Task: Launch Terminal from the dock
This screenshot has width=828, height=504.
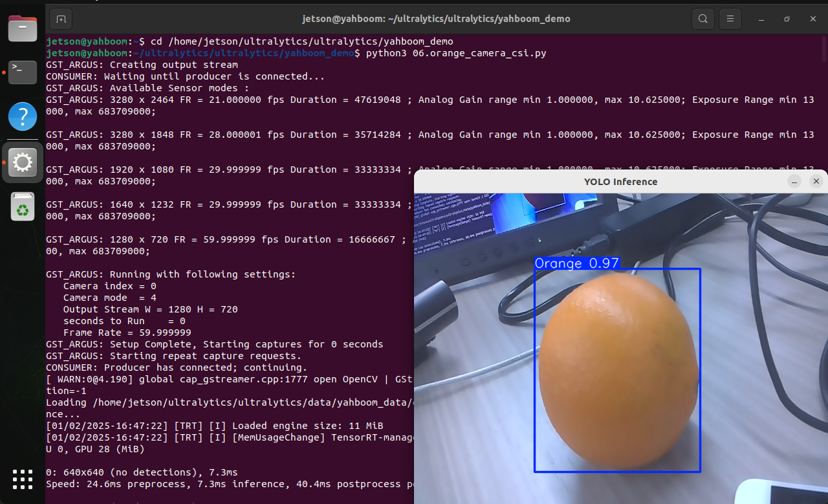Action: [x=23, y=72]
